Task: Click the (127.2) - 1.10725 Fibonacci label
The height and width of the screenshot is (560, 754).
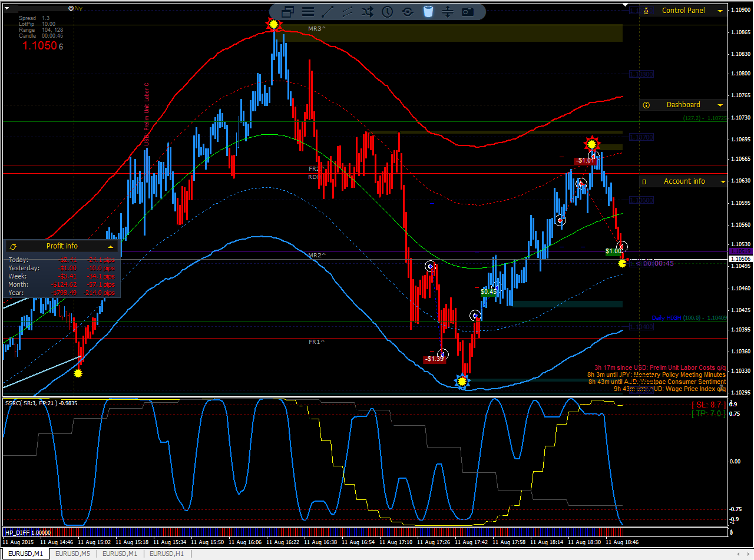Action: pyautogui.click(x=705, y=118)
